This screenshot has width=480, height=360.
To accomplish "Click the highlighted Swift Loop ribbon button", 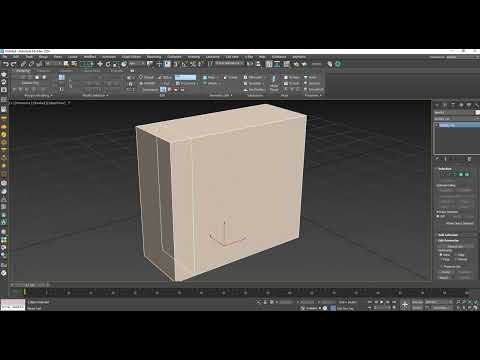I will click(x=185, y=77).
